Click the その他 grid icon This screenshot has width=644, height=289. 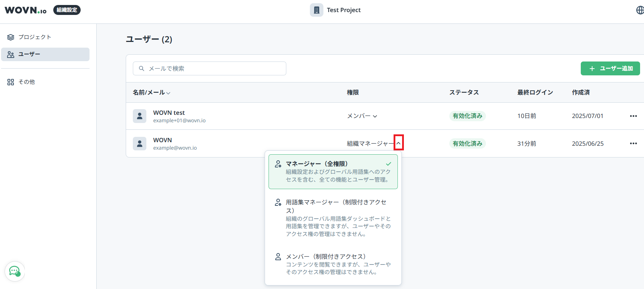[x=11, y=82]
